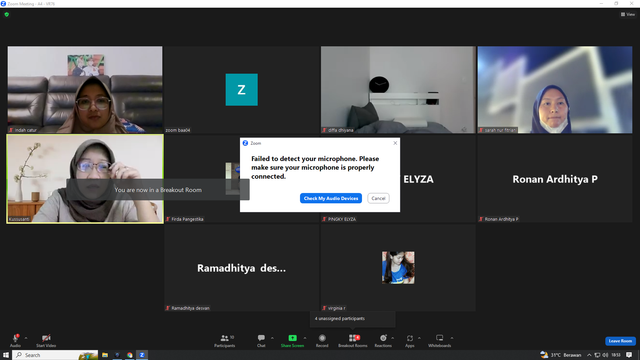640x360 pixels.
Task: Click the taskbar Search box
Action: (55, 355)
